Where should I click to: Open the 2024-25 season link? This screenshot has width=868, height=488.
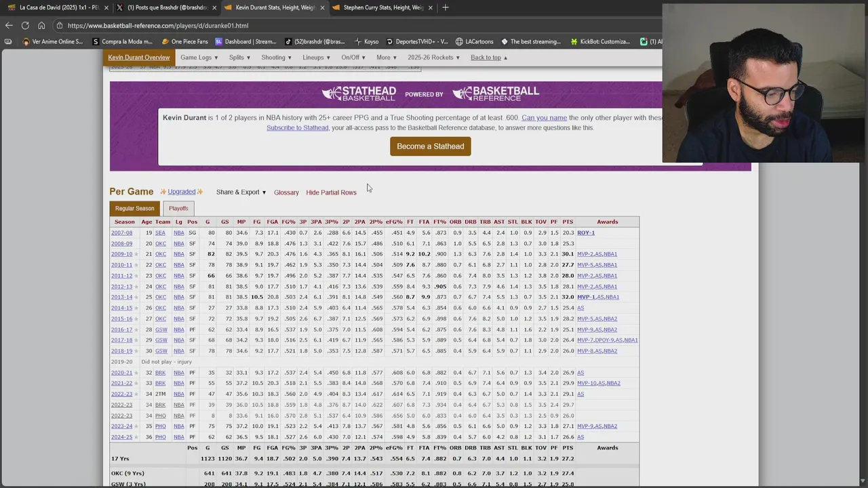(121, 437)
